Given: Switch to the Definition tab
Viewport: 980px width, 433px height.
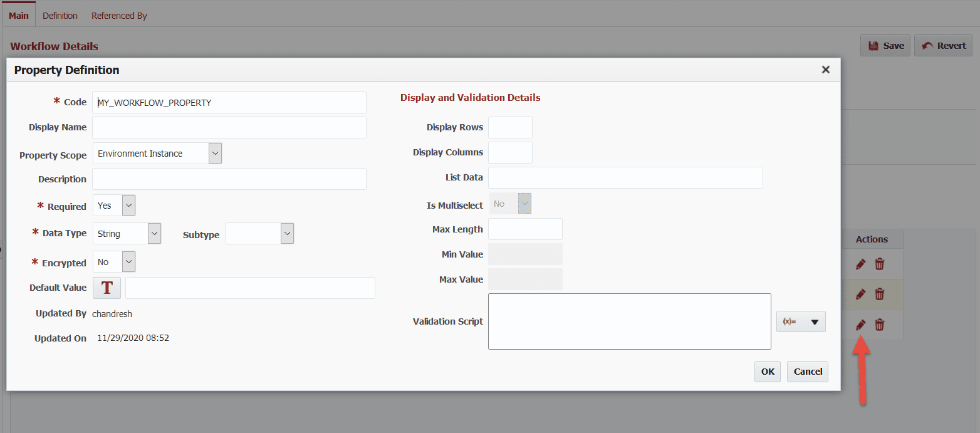Looking at the screenshot, I should [60, 15].
